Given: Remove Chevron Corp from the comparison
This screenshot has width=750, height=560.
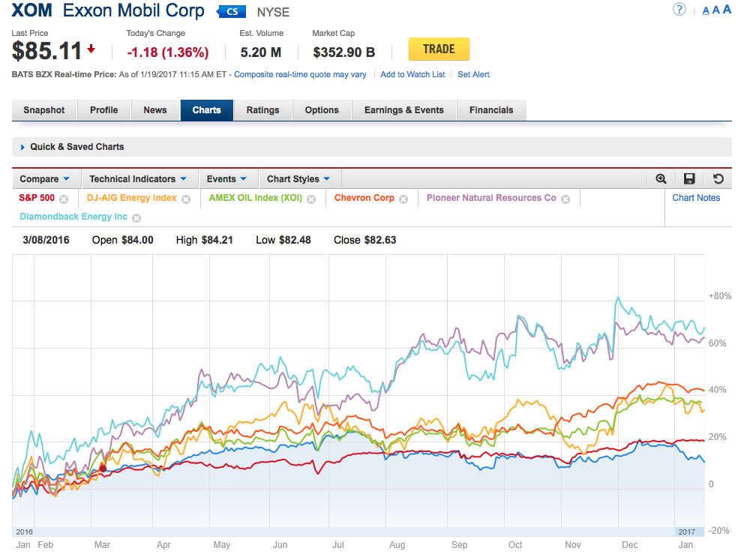Looking at the screenshot, I should [403, 199].
